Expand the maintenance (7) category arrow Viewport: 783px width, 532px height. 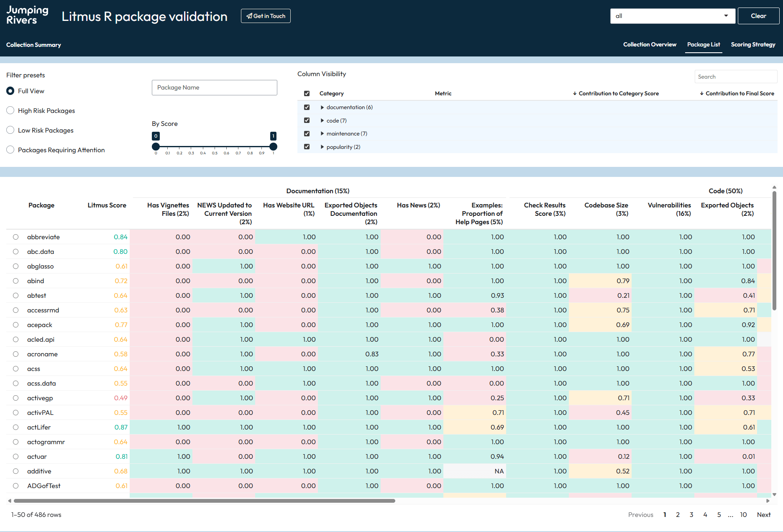tap(322, 134)
